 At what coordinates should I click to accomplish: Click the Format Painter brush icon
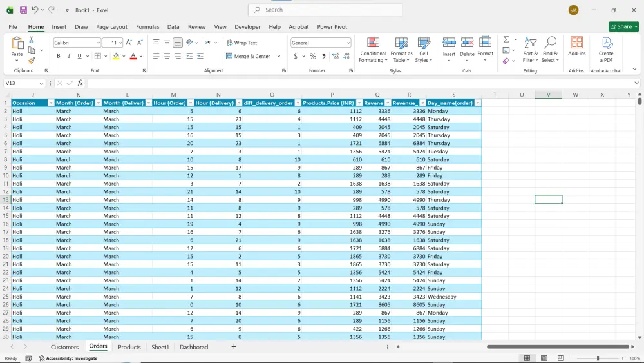pyautogui.click(x=32, y=61)
